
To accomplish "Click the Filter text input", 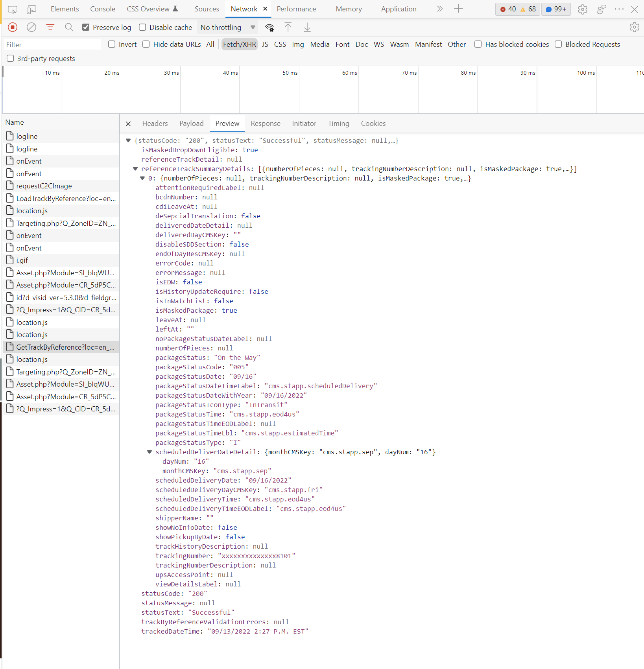I will point(51,44).
